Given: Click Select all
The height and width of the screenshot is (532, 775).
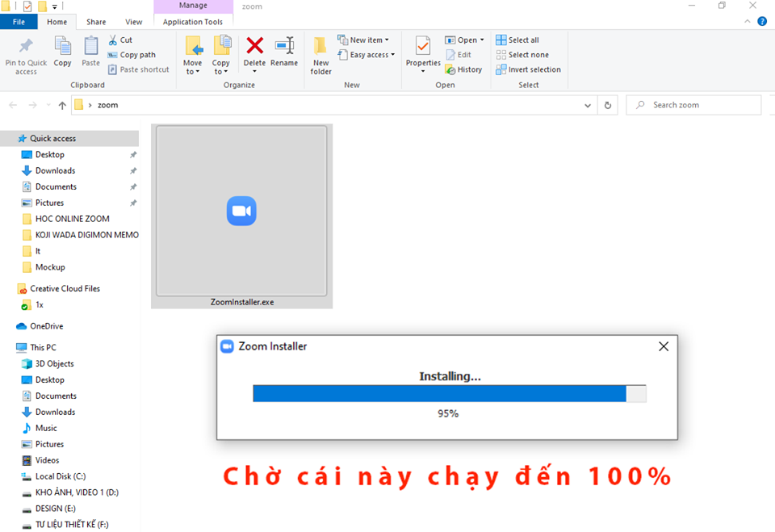Looking at the screenshot, I should 517,40.
